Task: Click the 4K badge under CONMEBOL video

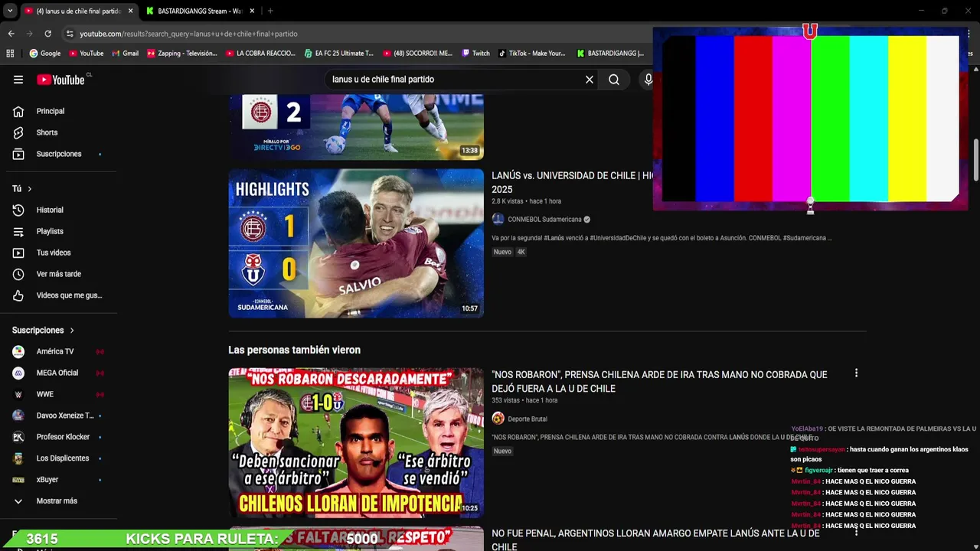Action: [521, 252]
